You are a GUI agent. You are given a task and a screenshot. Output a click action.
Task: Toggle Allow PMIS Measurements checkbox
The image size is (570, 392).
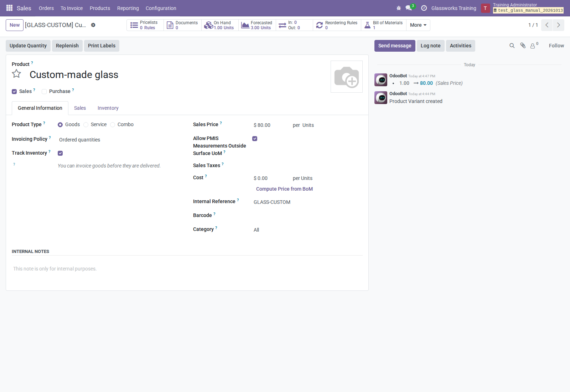(255, 139)
